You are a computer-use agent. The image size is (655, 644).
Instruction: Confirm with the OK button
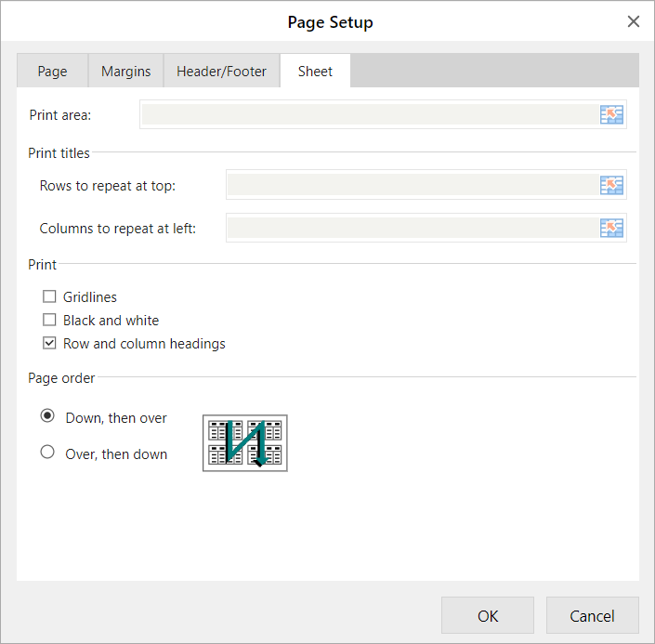[488, 615]
